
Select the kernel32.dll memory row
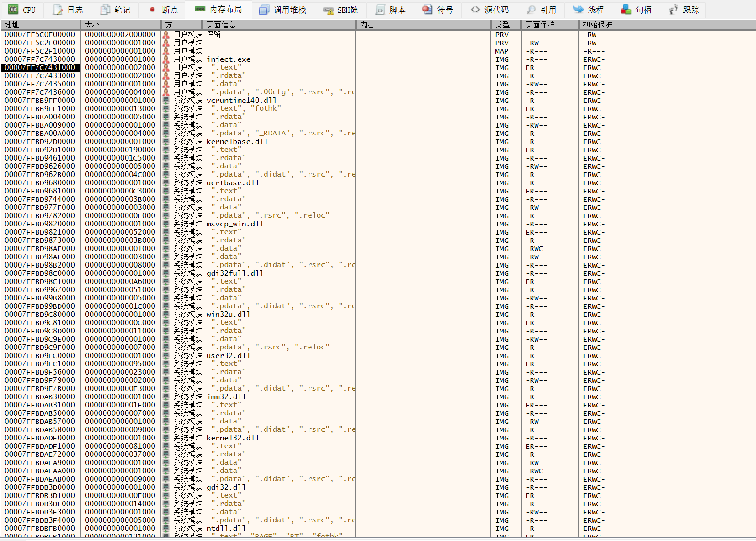(x=233, y=438)
